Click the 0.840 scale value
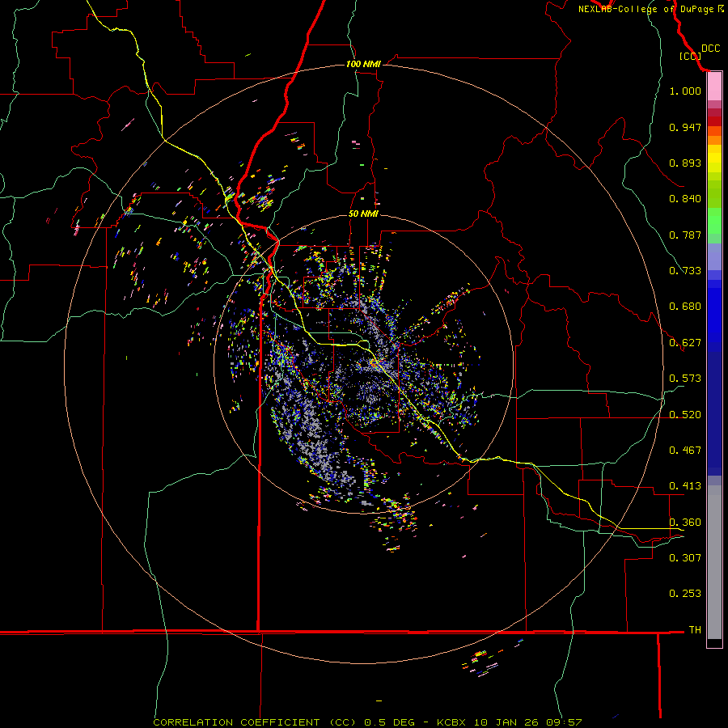 click(685, 199)
